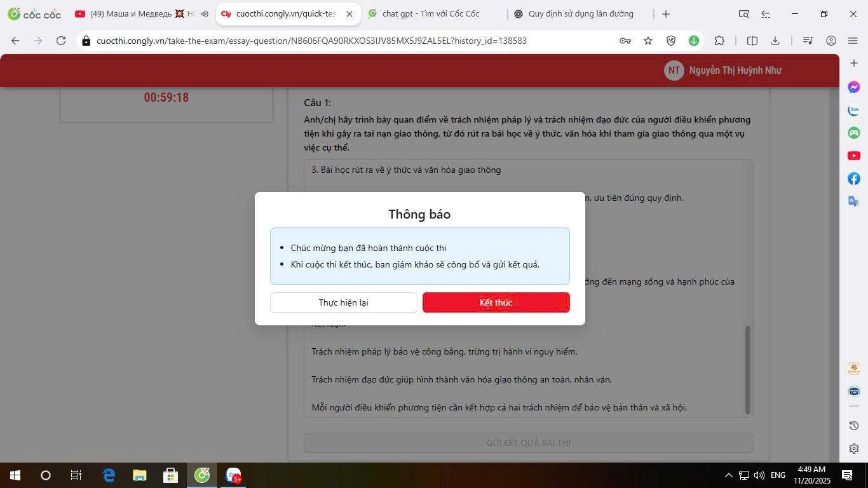Image resolution: width=868 pixels, height=488 pixels.
Task: Expand the Nguyễn Thị Huỳnh Như user menu
Action: tap(724, 71)
